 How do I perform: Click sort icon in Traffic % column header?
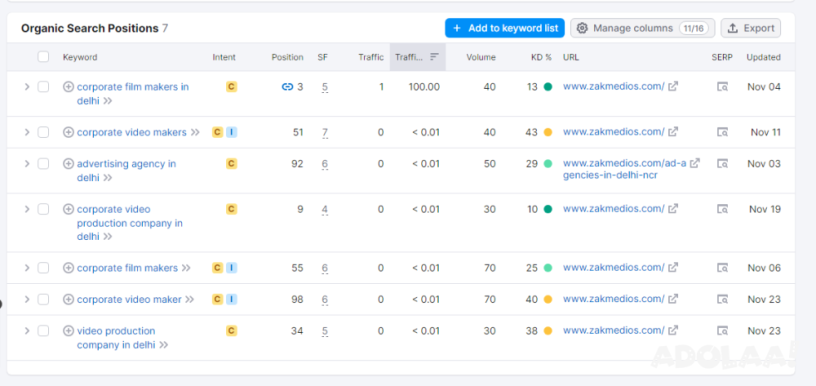click(x=435, y=57)
